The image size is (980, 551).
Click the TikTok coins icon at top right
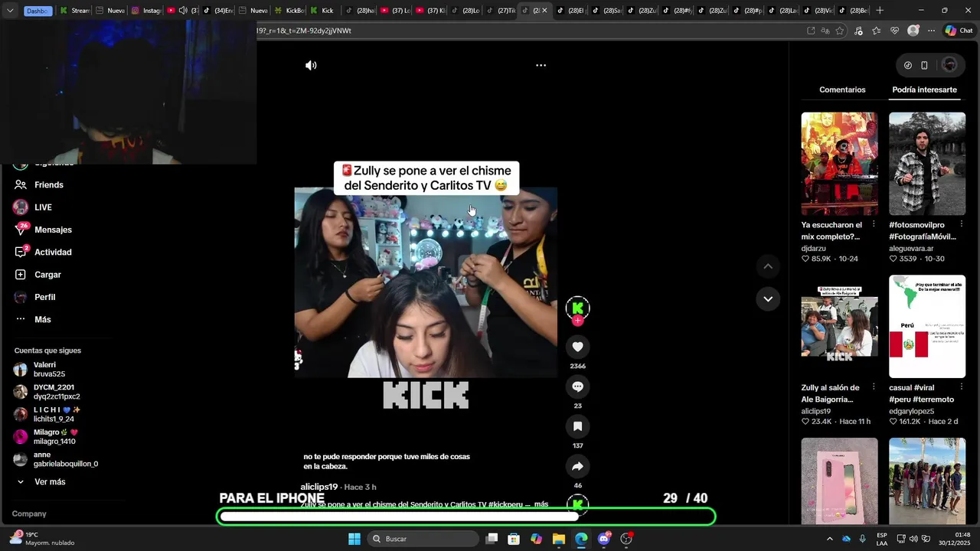(x=908, y=65)
